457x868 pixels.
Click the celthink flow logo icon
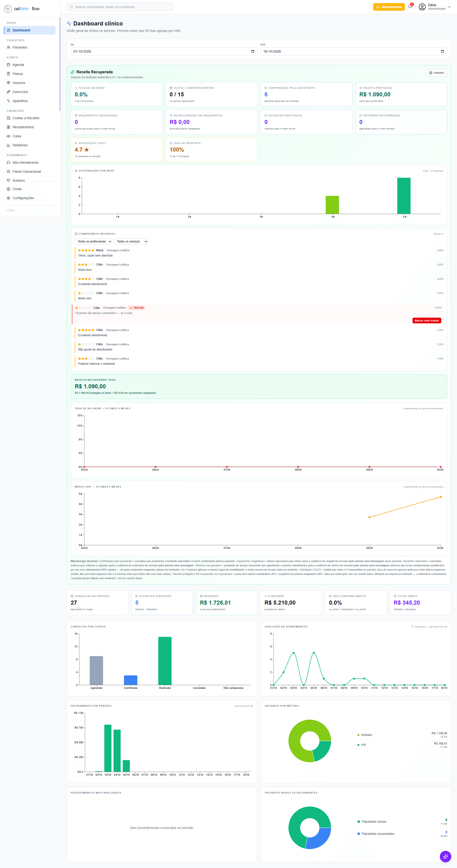point(8,9)
